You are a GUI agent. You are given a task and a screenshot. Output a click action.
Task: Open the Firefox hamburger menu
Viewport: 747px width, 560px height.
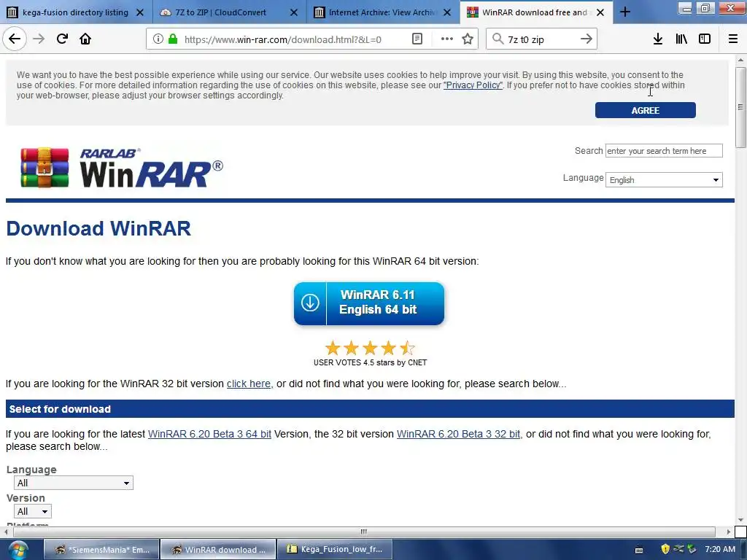coord(733,39)
